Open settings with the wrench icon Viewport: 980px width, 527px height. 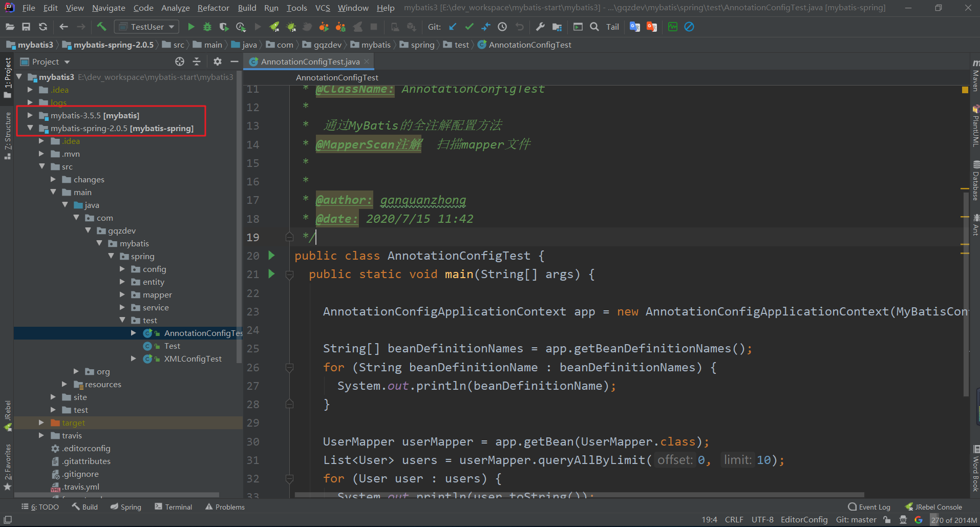[540, 27]
